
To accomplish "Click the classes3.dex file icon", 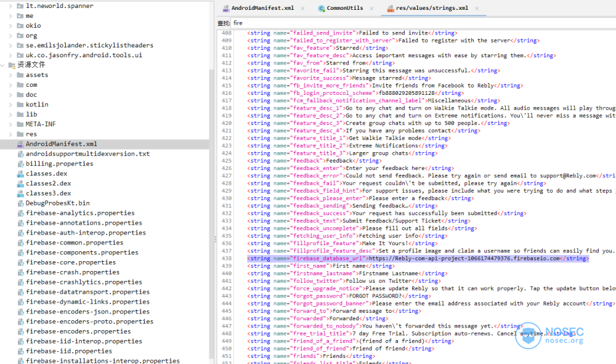I will (20, 193).
